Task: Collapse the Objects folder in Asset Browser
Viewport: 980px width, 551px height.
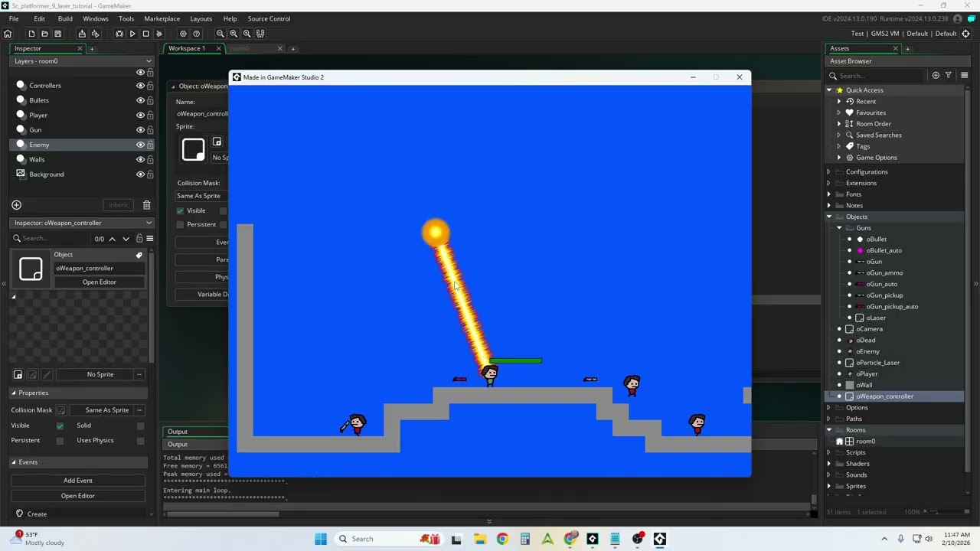Action: 828,217
